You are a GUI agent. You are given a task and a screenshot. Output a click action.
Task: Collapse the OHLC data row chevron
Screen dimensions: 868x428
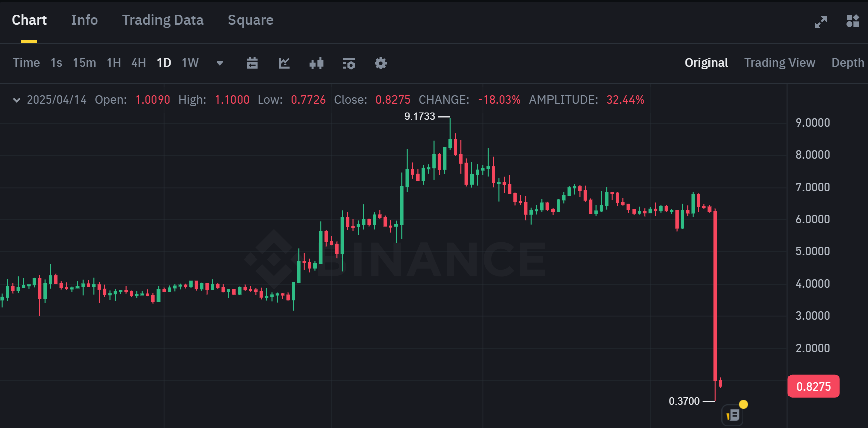tap(17, 100)
